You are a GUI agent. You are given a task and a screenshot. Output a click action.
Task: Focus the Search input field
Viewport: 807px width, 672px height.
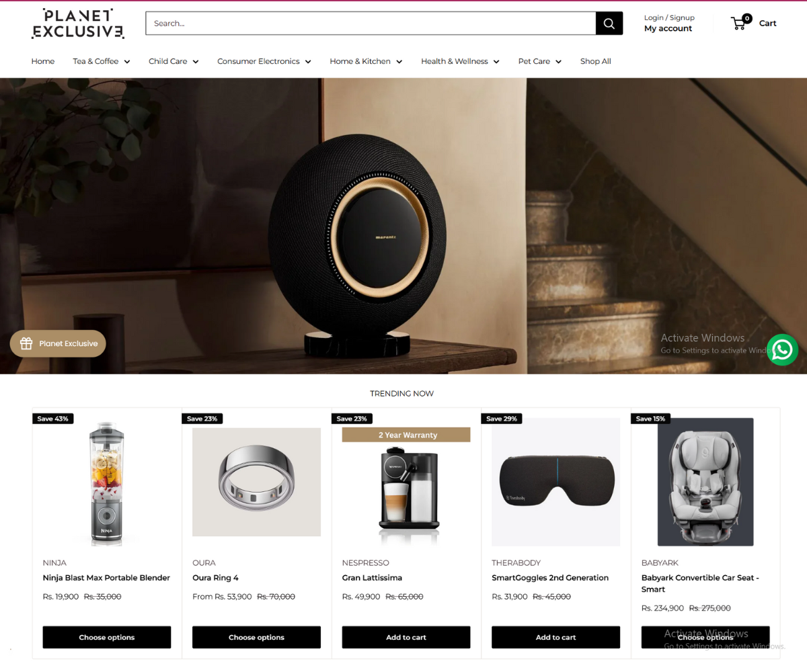(x=371, y=24)
